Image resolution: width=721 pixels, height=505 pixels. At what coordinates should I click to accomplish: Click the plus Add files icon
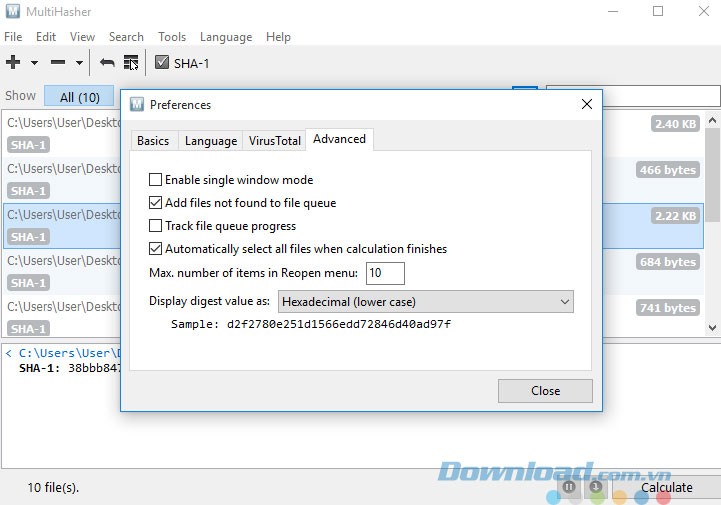tap(13, 63)
